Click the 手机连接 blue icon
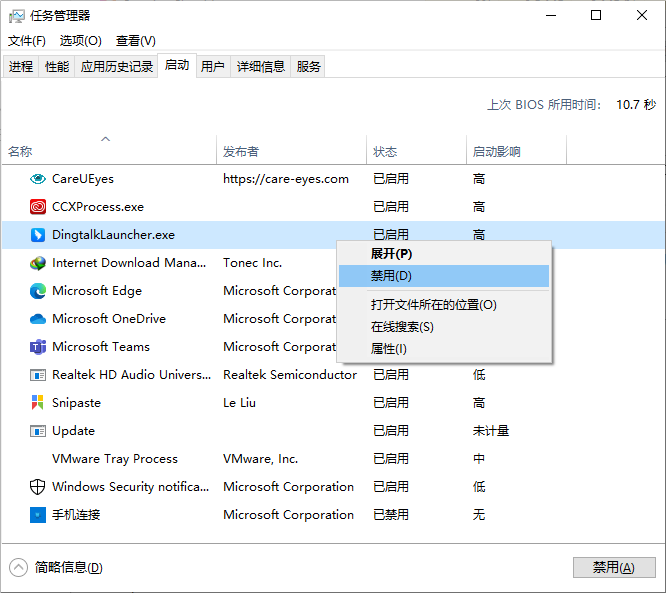666x593 pixels. click(38, 515)
